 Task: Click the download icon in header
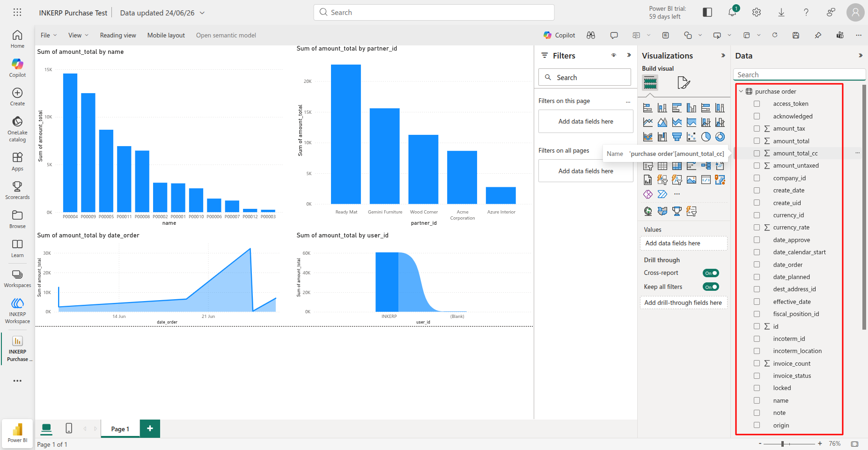[781, 12]
